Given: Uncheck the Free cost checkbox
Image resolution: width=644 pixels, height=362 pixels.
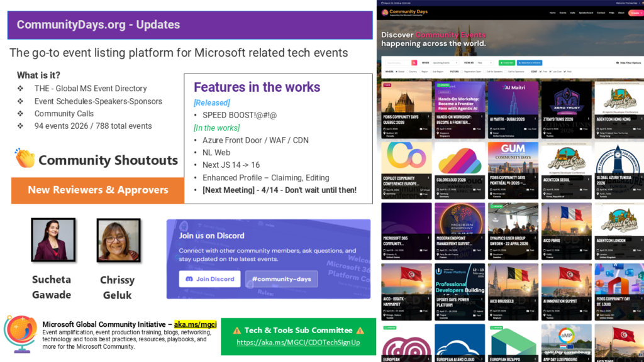Looking at the screenshot, I should point(540,72).
